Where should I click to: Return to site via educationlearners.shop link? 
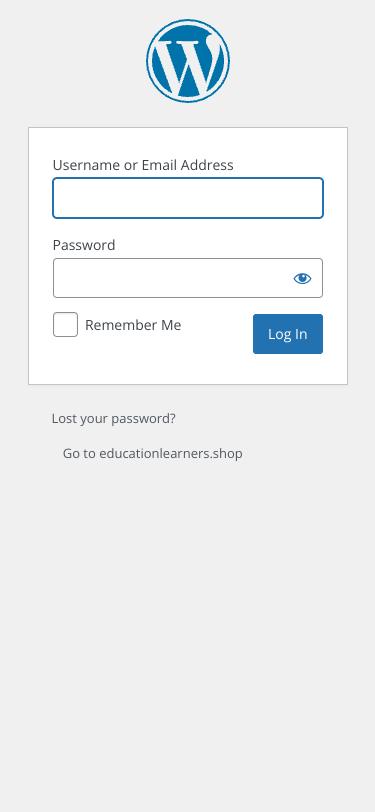152,454
